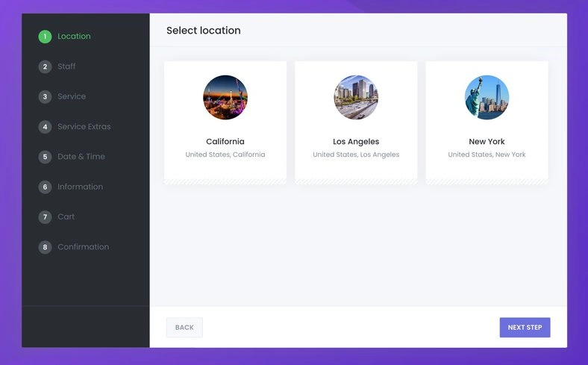Select the Los Angeles skyline photo
This screenshot has width=588, height=365.
coord(356,97)
